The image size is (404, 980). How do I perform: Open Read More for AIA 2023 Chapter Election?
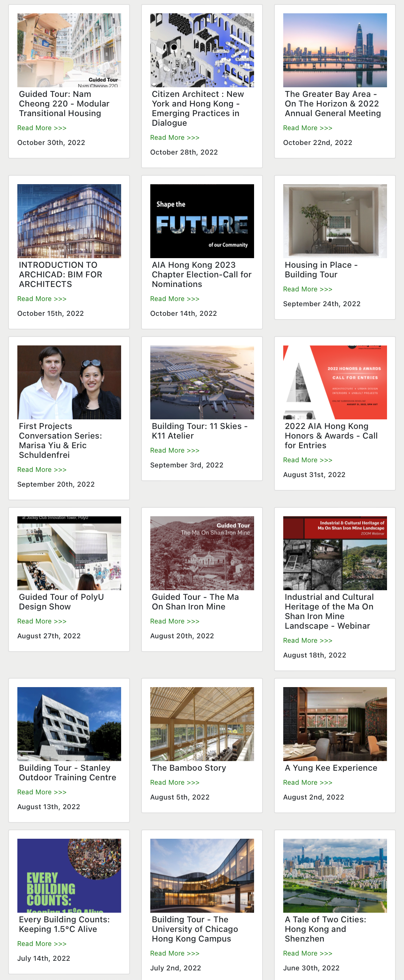[175, 299]
